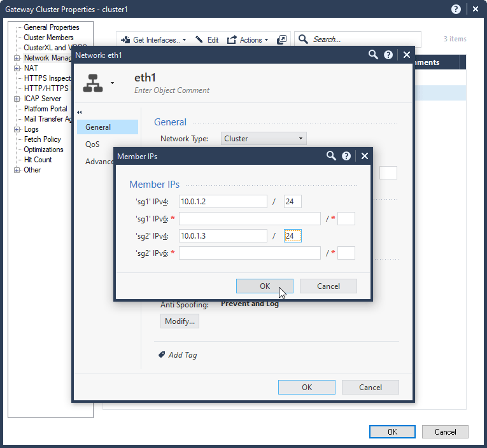487x448 pixels.
Task: Open help in the Member IPs dialog
Action: click(346, 156)
